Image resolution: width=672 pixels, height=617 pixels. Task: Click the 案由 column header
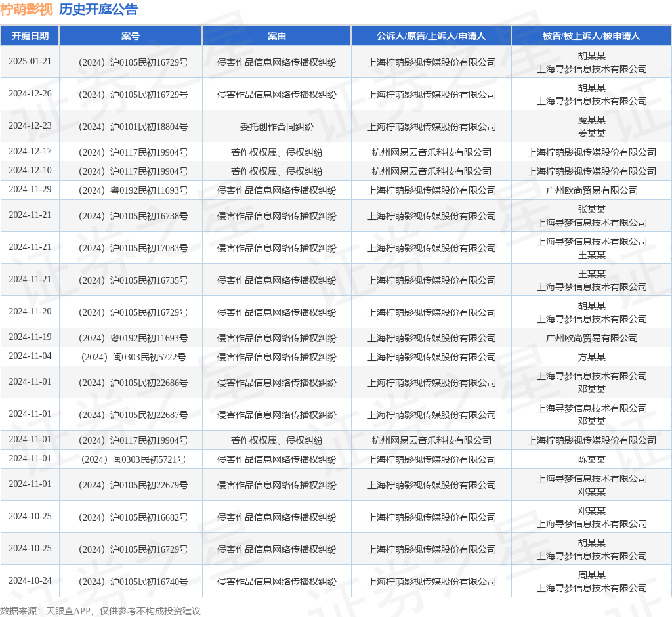(277, 36)
